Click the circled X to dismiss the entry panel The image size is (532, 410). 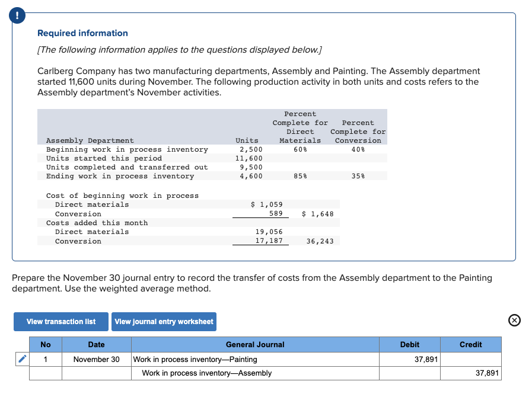[514, 320]
